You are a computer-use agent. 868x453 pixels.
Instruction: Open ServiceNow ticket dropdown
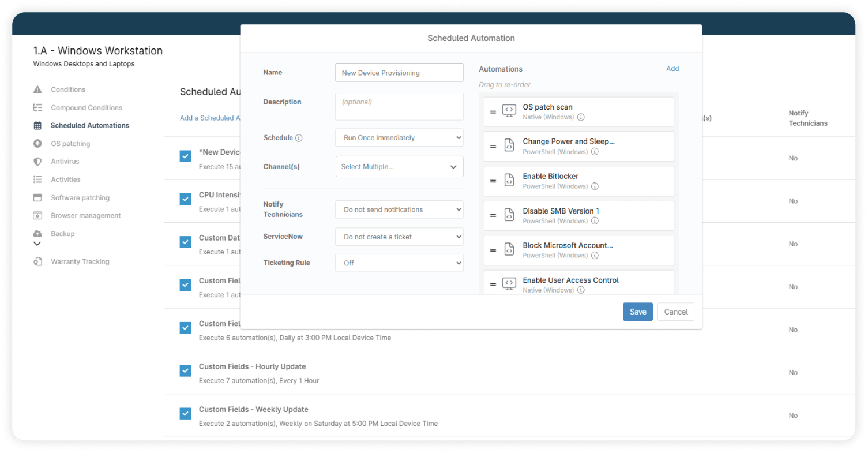[x=399, y=237]
